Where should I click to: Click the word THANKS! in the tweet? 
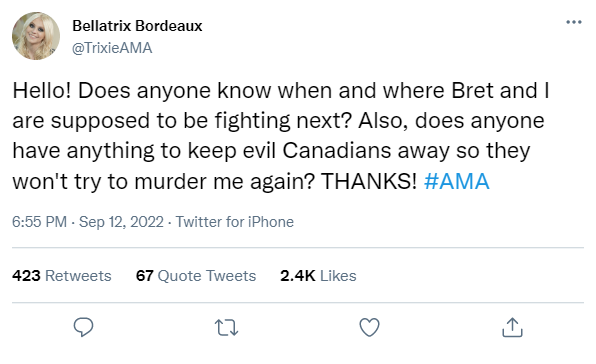click(369, 181)
